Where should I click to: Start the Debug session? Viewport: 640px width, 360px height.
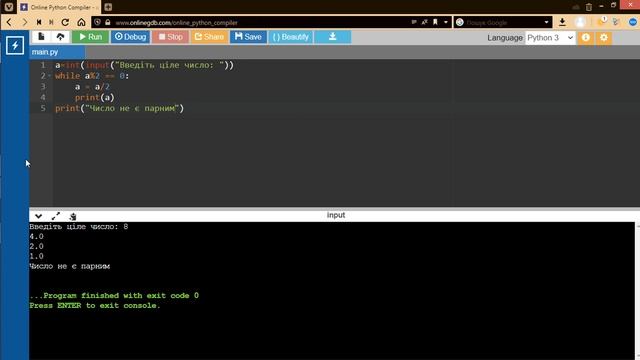coord(131,37)
